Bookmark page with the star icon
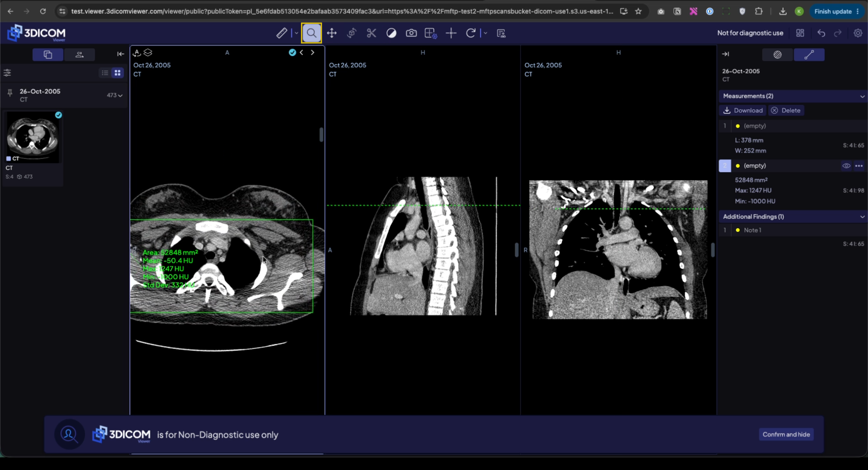The width and height of the screenshot is (868, 470). 638,11
